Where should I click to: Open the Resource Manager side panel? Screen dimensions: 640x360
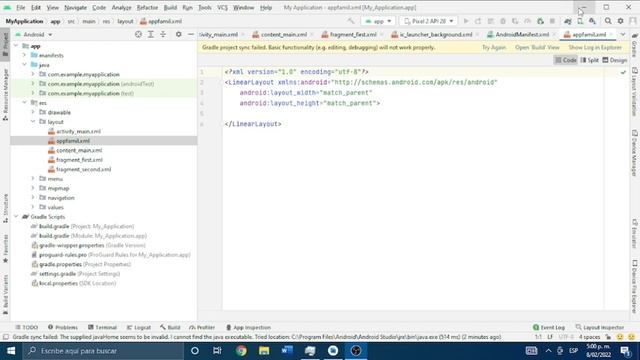click(5, 95)
